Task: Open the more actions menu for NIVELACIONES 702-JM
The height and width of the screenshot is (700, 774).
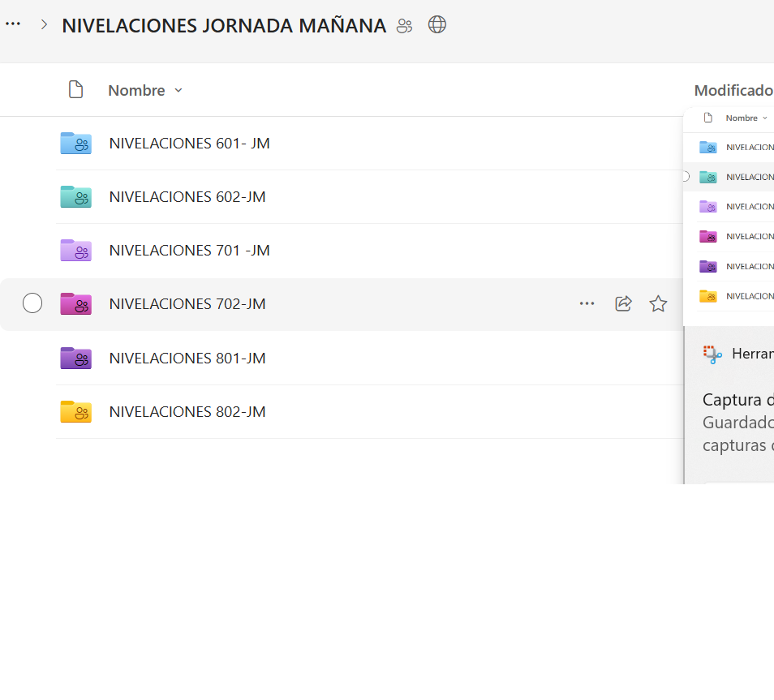Action: pyautogui.click(x=587, y=303)
